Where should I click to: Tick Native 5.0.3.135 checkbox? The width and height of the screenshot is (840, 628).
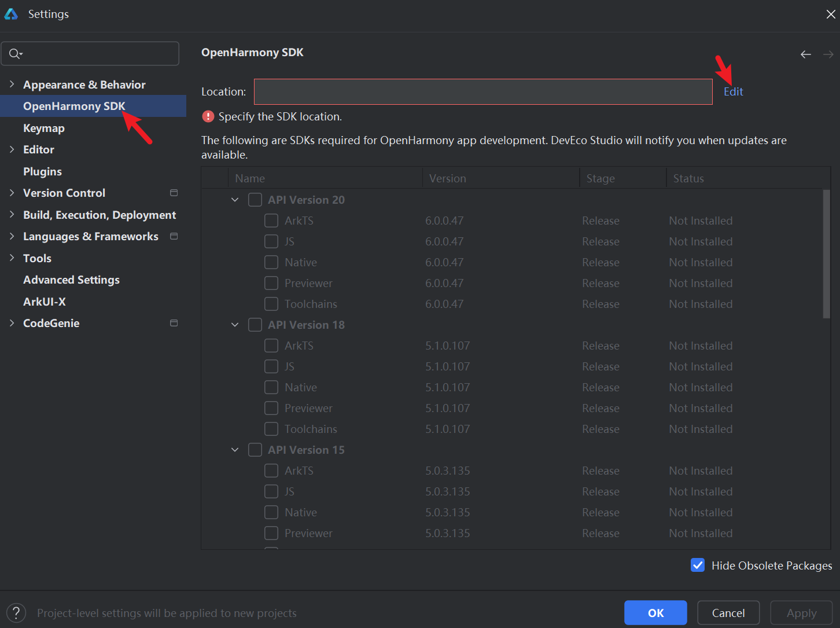click(271, 512)
